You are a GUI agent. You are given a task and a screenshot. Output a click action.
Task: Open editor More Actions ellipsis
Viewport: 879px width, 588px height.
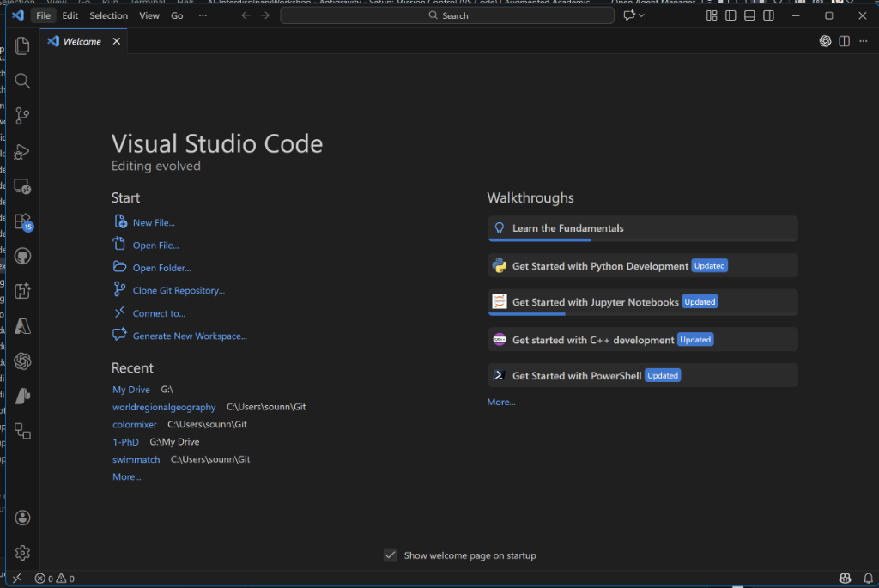864,41
